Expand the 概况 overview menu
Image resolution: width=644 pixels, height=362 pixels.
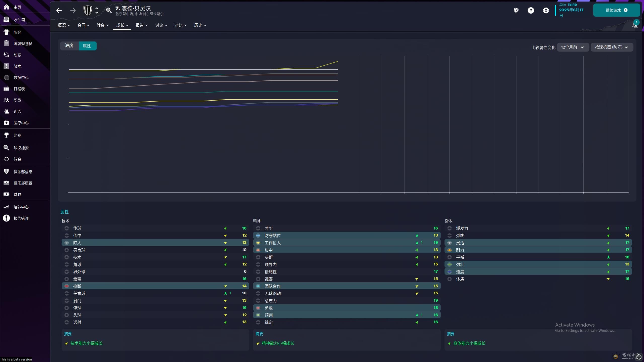64,25
